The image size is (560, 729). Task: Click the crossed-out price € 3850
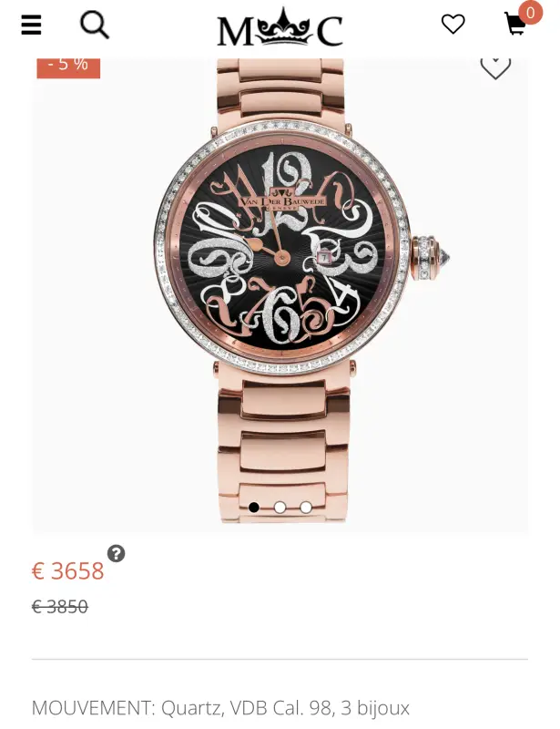60,607
